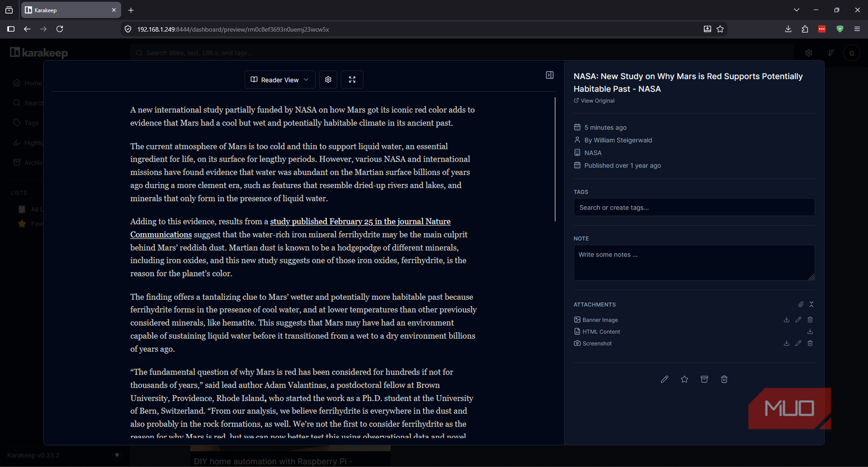This screenshot has height=467, width=868.
Task: Click the 'Screenshot' attachment label
Action: tap(597, 343)
